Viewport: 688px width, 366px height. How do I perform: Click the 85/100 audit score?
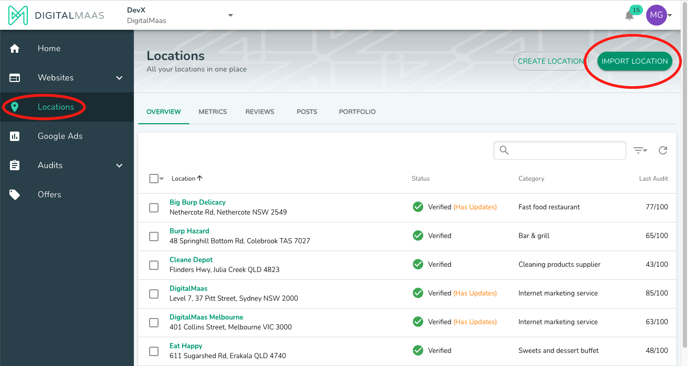pyautogui.click(x=656, y=293)
